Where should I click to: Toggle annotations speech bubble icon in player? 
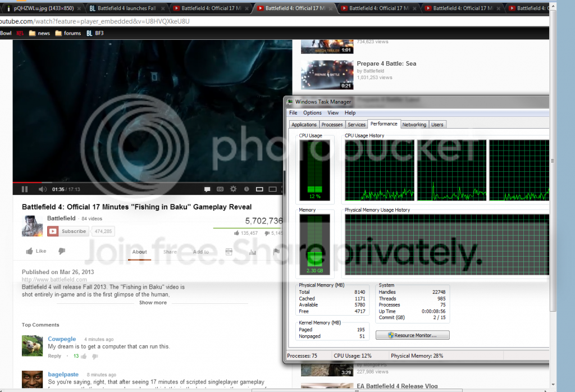point(207,189)
